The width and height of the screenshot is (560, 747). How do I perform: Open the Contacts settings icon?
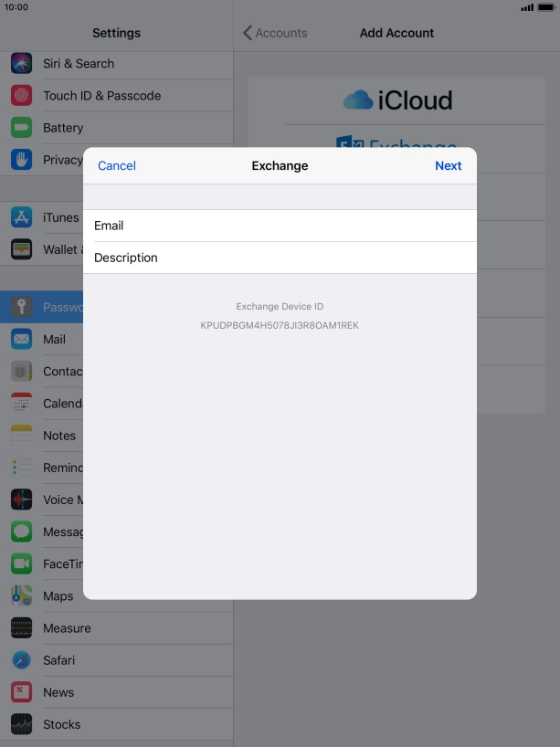pos(21,371)
